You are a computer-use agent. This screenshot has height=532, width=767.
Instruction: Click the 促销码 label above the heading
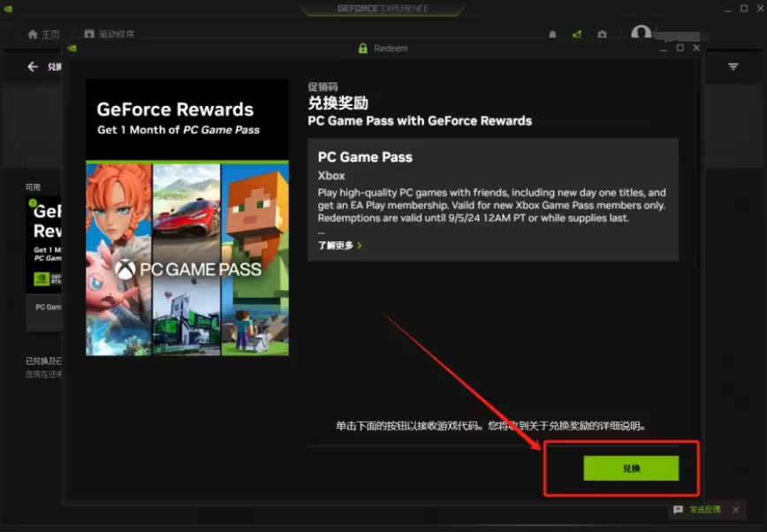[x=323, y=87]
